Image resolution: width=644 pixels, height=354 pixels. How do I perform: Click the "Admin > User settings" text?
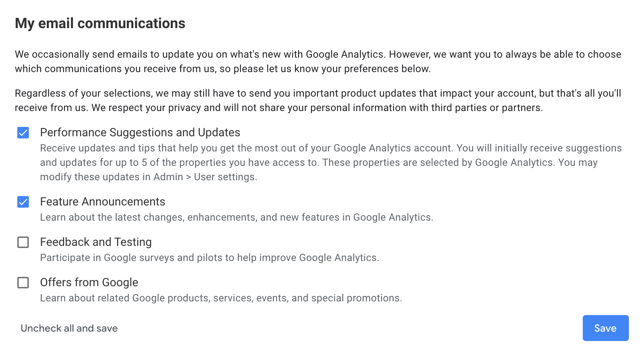click(x=205, y=177)
